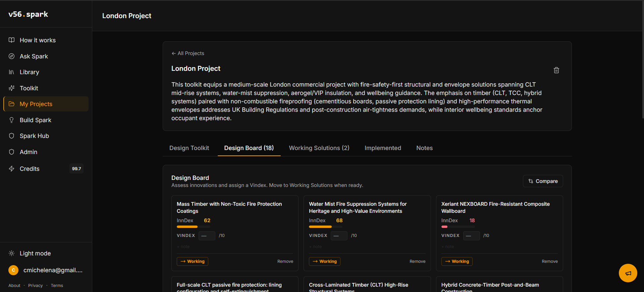Open the orange megaphone feedback button
The image size is (644, 292).
coord(628,273)
